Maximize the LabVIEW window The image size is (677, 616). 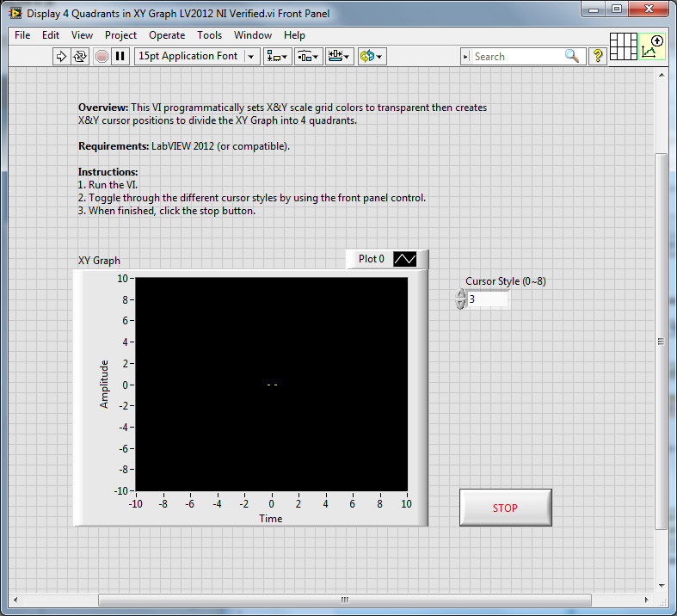pos(617,9)
